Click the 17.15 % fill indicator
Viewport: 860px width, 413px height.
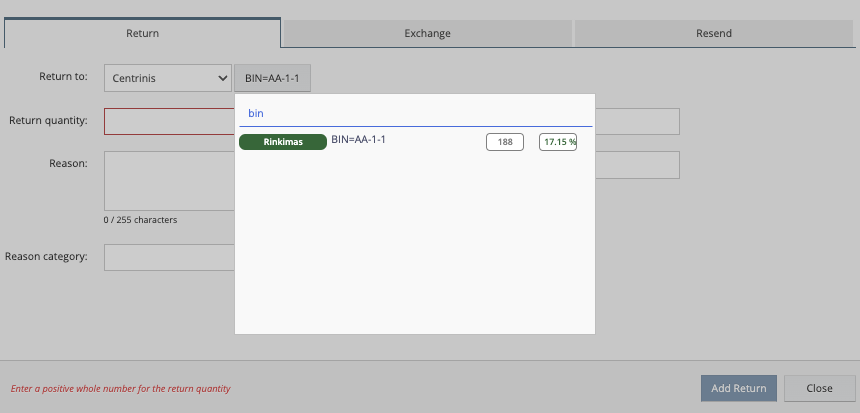coord(558,142)
